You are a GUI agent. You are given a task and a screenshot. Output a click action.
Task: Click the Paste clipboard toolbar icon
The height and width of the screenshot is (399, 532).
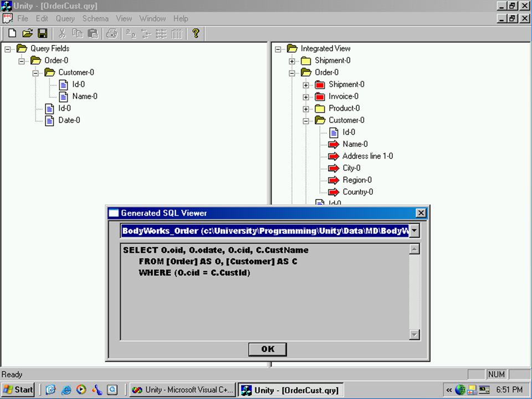click(x=93, y=33)
